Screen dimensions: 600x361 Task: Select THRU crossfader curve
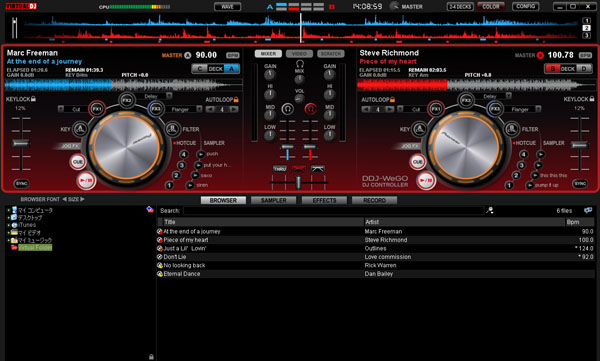pyautogui.click(x=280, y=169)
